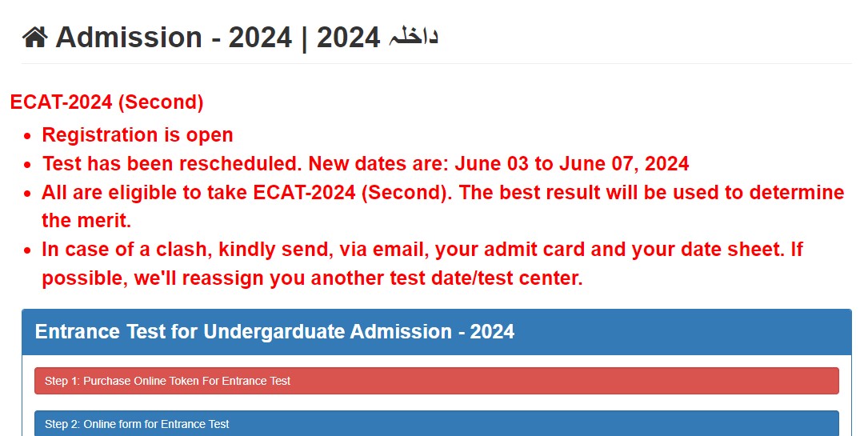Click the 'Registration is open' notice

point(138,135)
